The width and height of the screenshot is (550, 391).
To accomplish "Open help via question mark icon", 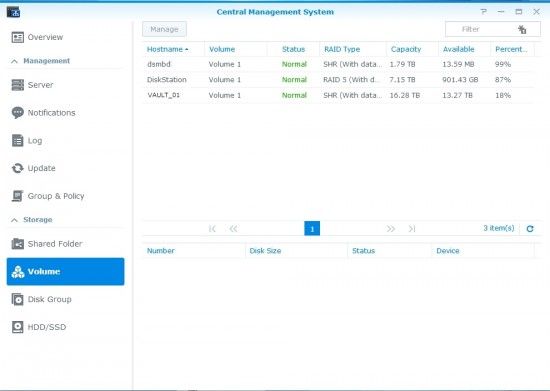I will 484,12.
